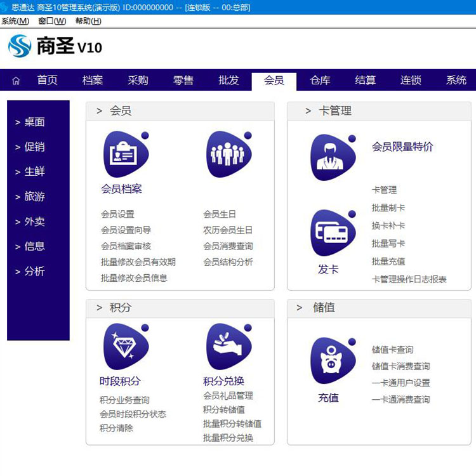Image resolution: width=476 pixels, height=476 pixels.
Task: Click the 会员 panel header
Action: tap(180, 111)
